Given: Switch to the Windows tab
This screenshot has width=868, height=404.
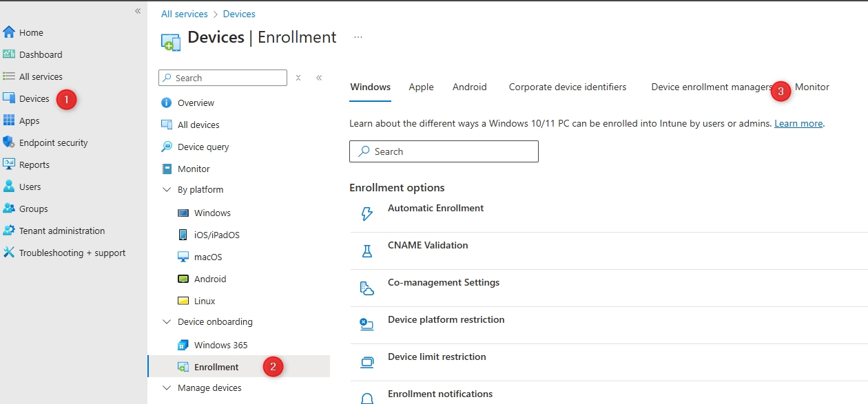Looking at the screenshot, I should (370, 87).
